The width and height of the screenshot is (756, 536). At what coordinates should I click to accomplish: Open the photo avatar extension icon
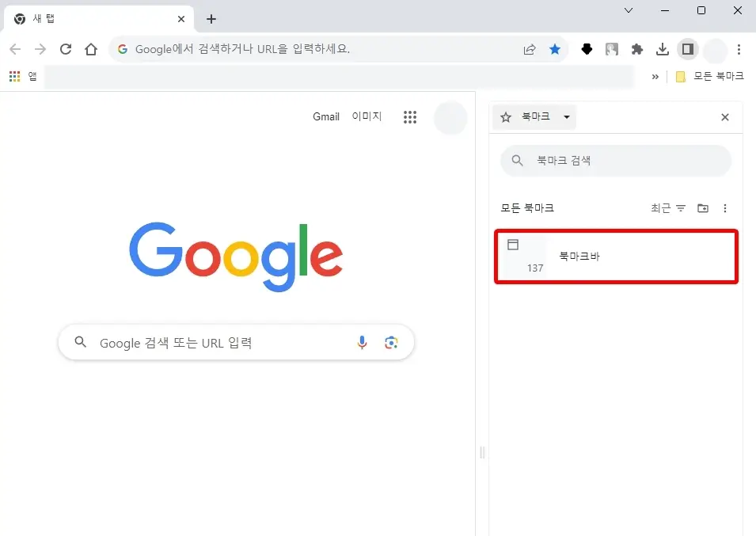612,49
